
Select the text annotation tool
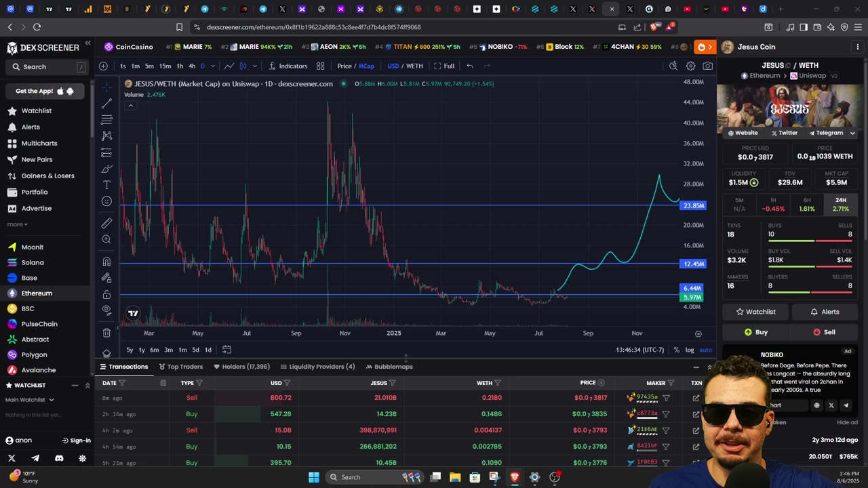coord(106,185)
